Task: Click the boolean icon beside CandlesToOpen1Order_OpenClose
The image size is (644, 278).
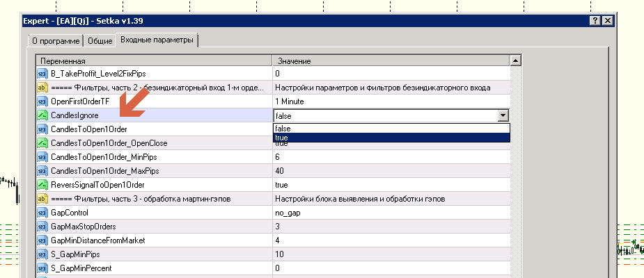Action: [42, 143]
